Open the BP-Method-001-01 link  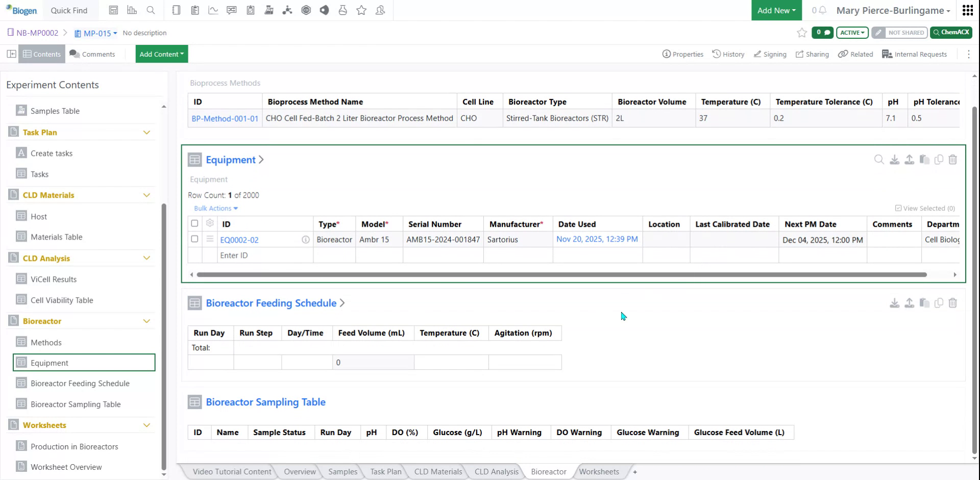[225, 118]
